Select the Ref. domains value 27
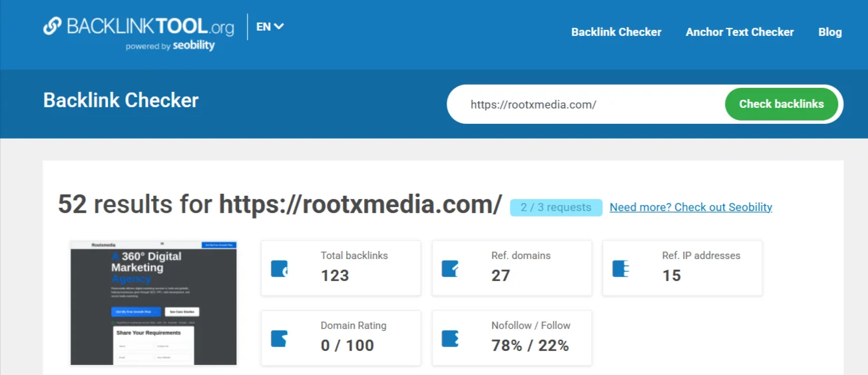Screen dimensions: 868x375 point(501,275)
